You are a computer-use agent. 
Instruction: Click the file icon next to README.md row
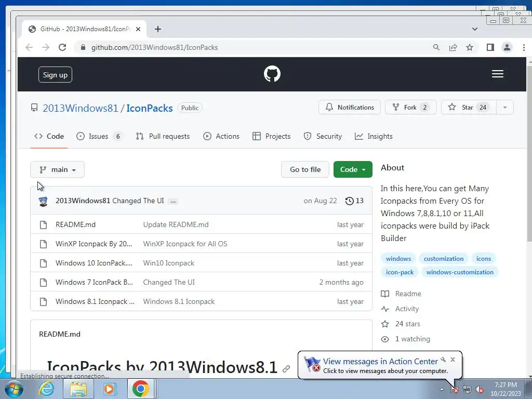coord(44,224)
